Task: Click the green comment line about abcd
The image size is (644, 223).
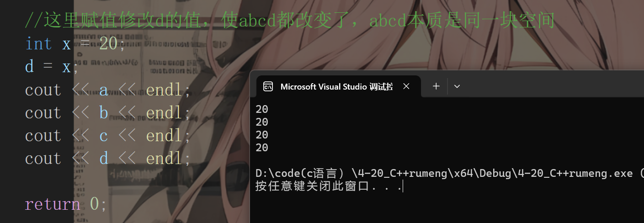Action: coord(290,21)
